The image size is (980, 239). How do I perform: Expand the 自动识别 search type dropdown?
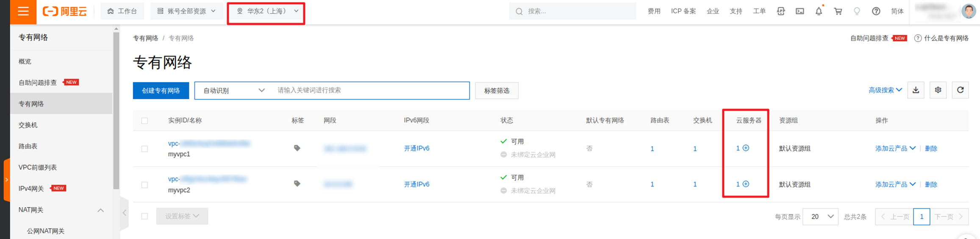click(x=233, y=90)
